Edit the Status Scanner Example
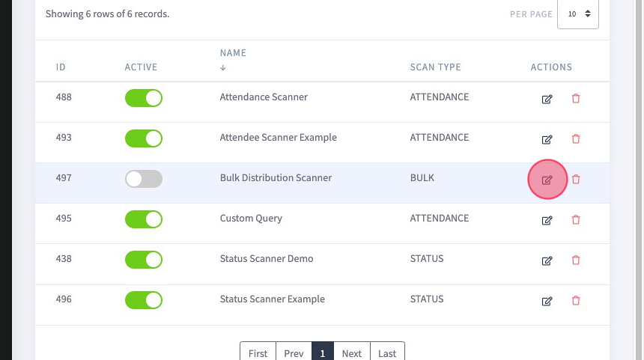Screen dimensions: 644x360 [x=547, y=302]
